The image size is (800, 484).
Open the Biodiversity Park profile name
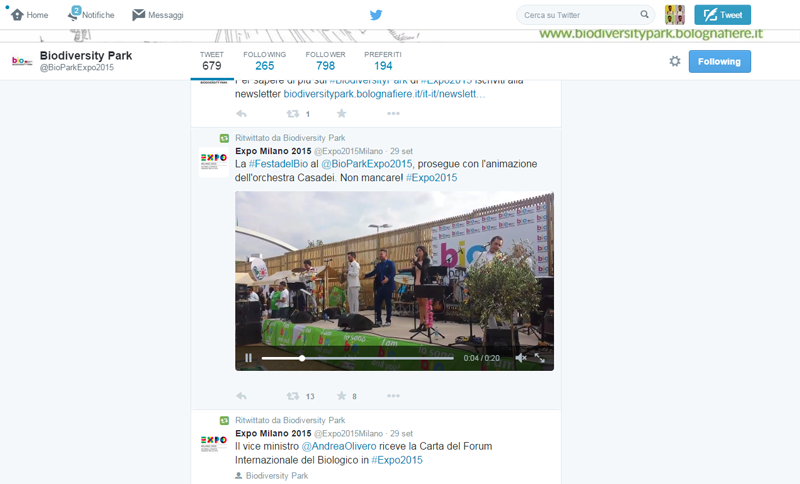[86, 55]
